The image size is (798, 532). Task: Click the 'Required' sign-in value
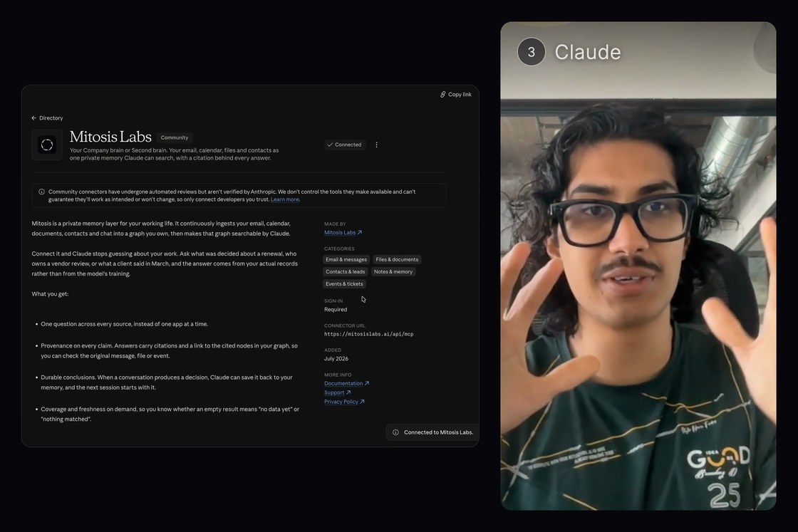pyautogui.click(x=336, y=309)
